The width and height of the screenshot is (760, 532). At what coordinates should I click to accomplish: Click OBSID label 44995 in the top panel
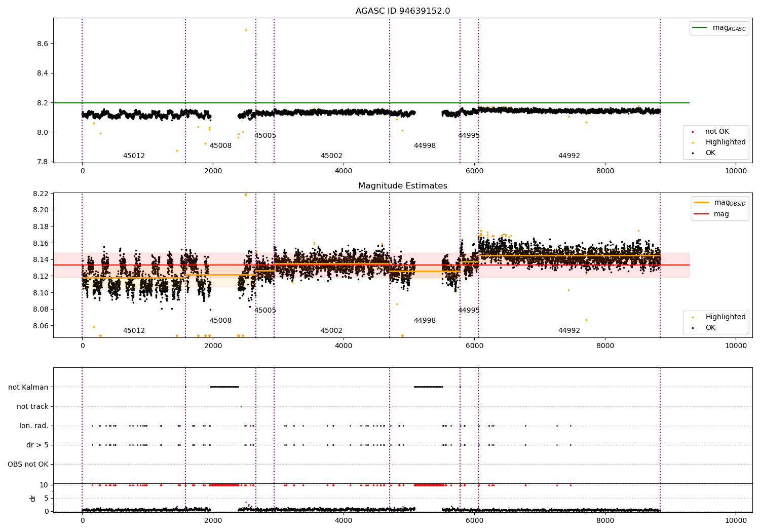tap(469, 135)
